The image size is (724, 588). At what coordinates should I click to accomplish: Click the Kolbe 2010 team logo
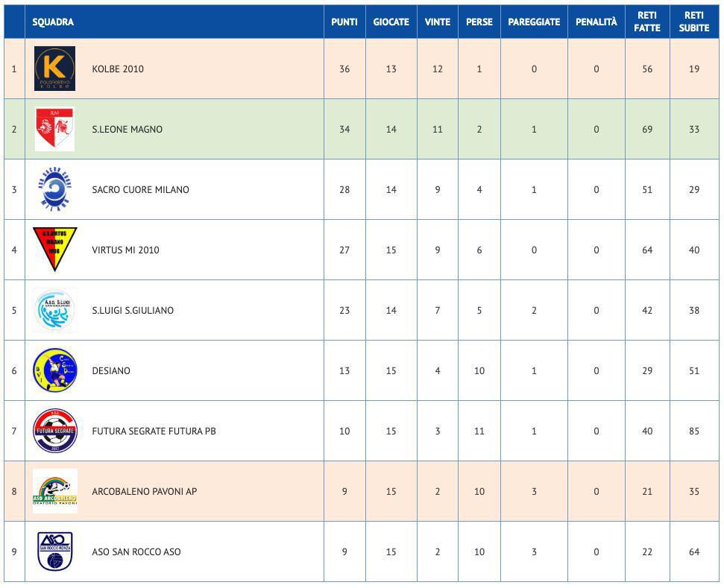[x=54, y=69]
